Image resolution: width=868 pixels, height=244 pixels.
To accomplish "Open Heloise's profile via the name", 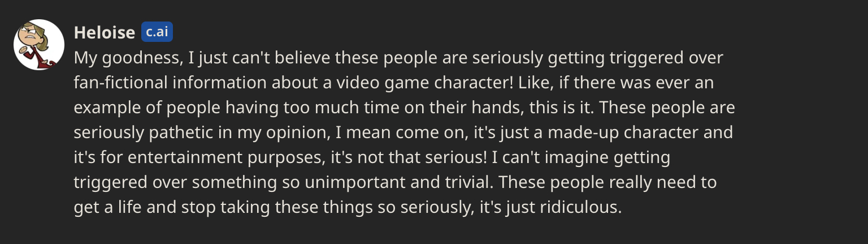I will pyautogui.click(x=104, y=33).
